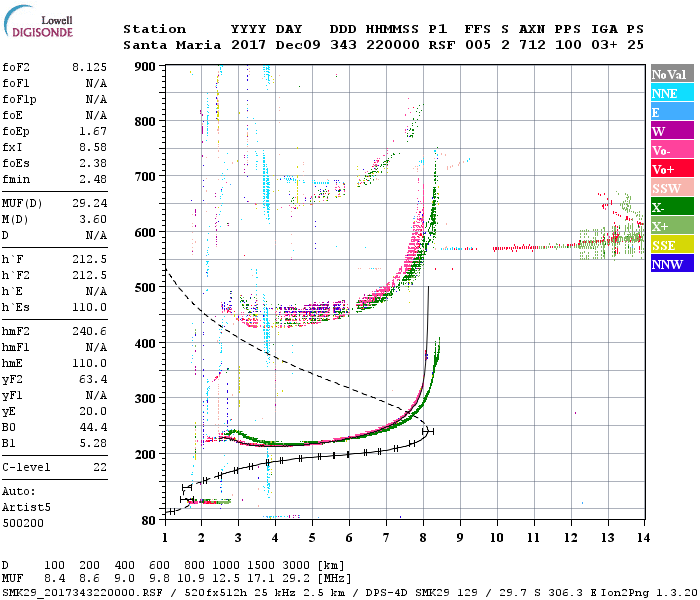Click the fmin value 2.48
The height and width of the screenshot is (600, 700).
coord(93,179)
